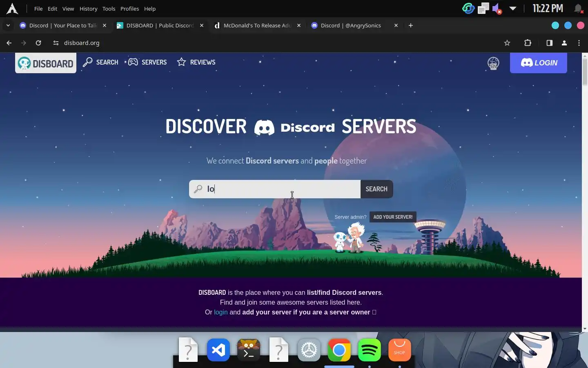Image resolution: width=588 pixels, height=368 pixels.
Task: Open system settings gear in dock
Action: (x=309, y=350)
